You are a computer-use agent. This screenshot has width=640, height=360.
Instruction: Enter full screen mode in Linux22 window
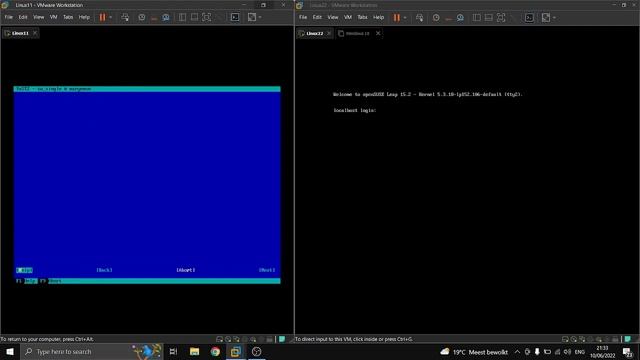click(x=501, y=18)
